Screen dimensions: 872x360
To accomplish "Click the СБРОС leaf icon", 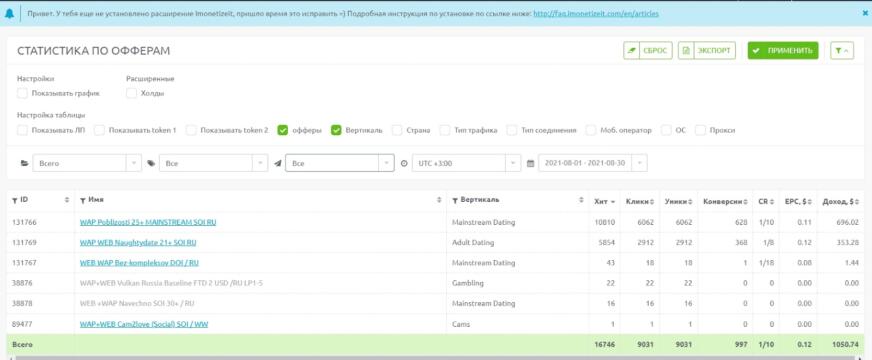I will [x=631, y=50].
